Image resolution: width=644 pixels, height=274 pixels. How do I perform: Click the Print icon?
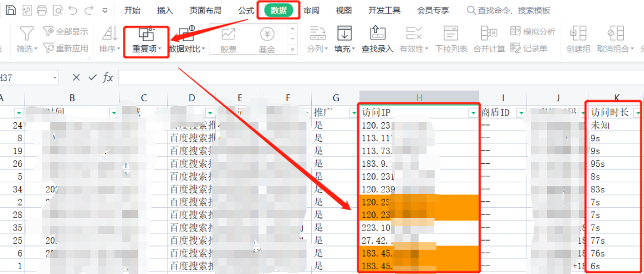point(42,10)
